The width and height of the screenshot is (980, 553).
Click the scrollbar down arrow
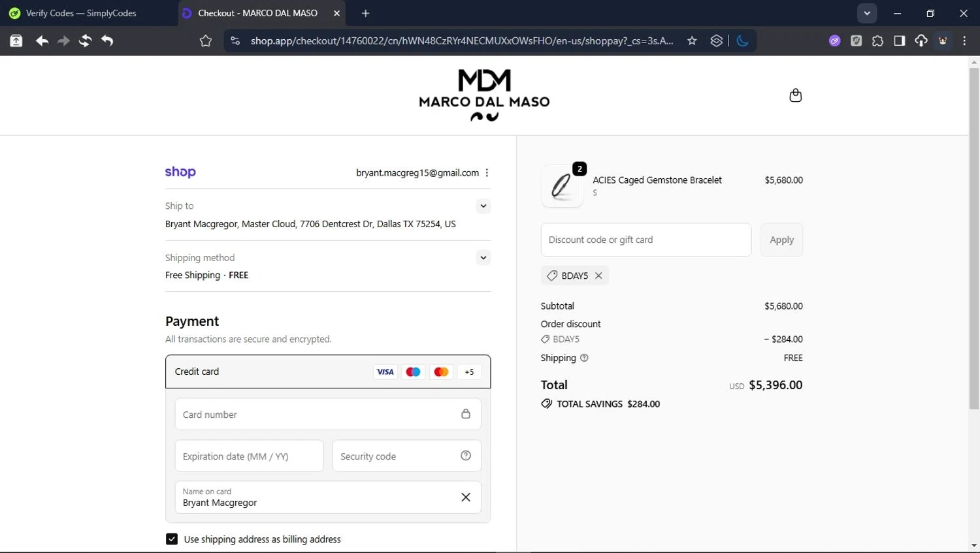pos(974,545)
